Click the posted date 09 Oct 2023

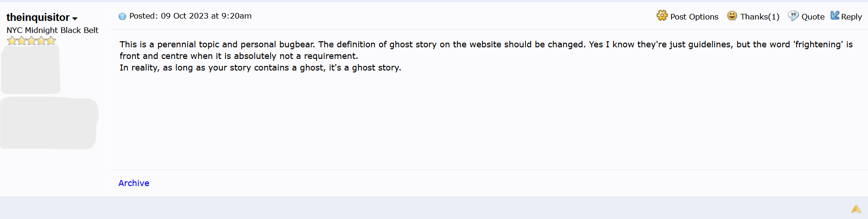pos(190,16)
